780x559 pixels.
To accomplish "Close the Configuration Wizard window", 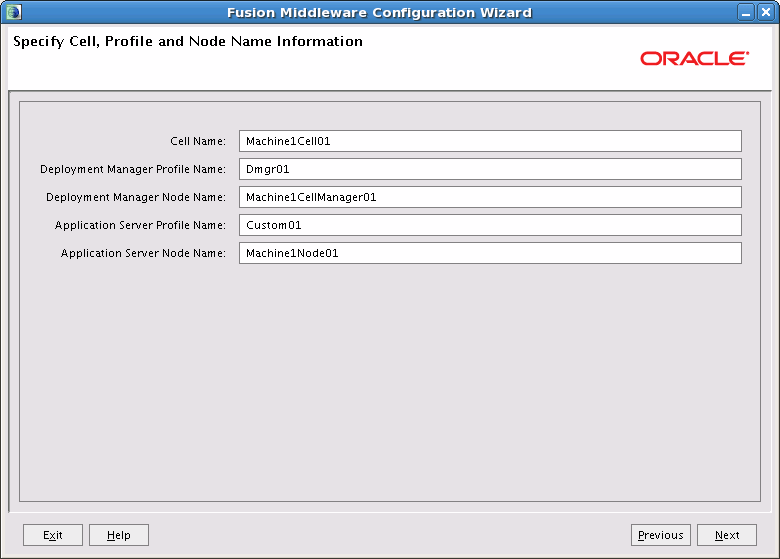I will (766, 12).
